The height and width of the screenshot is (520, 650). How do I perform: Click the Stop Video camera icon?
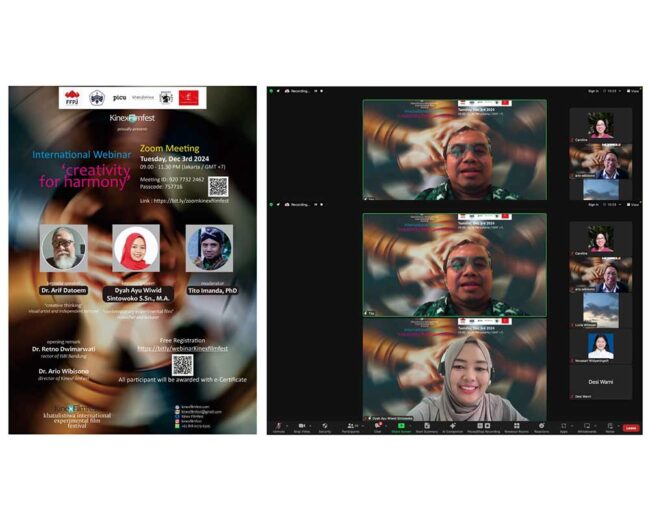pos(300,425)
